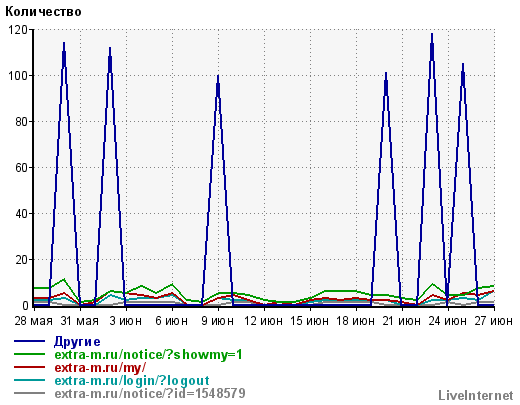This screenshot has height=405, width=520.
Task: Open the extra-m.ru/my/ legend label
Action: [100, 368]
